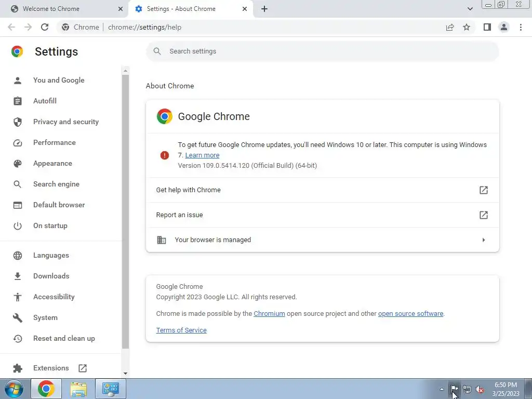Screen dimensions: 532x399
Task: Click Get help with Chrome row
Action: tap(322, 190)
